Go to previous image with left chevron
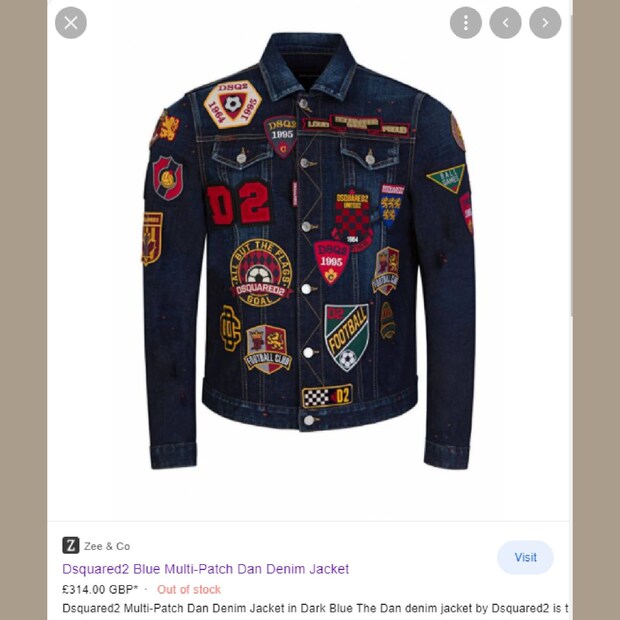 point(505,23)
